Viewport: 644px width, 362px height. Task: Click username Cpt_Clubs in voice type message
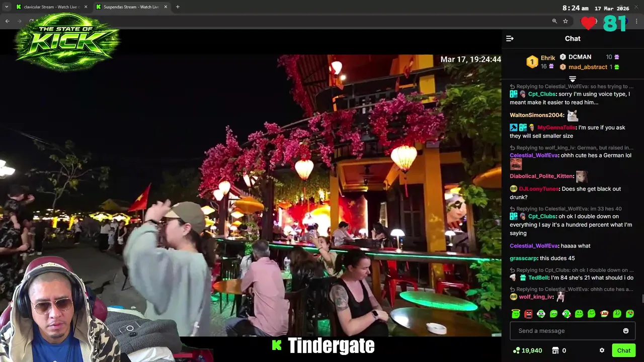point(541,94)
